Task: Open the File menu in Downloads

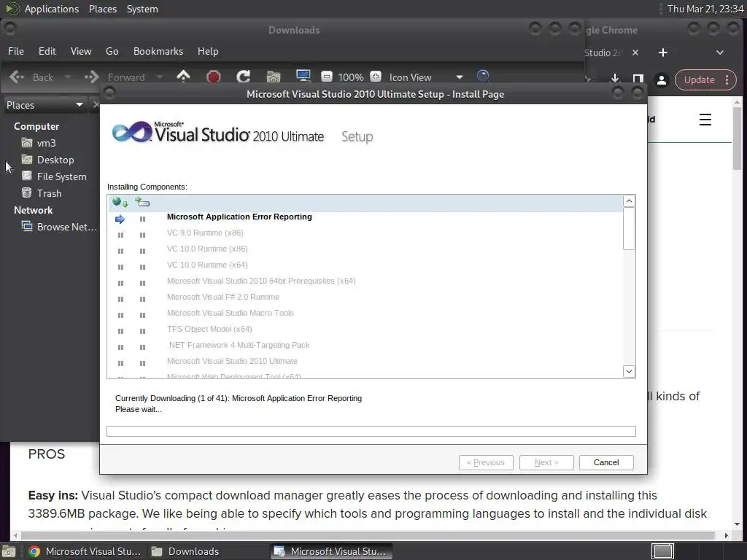Action: pyautogui.click(x=16, y=51)
